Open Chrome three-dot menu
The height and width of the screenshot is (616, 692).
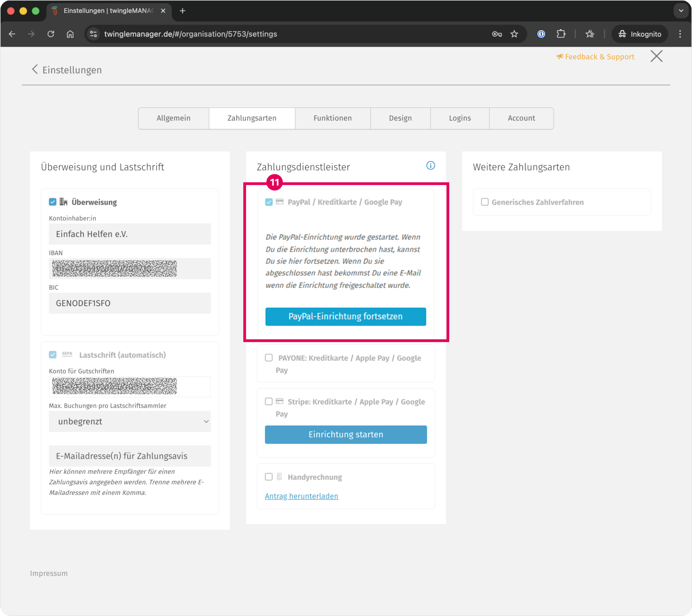[x=680, y=34]
